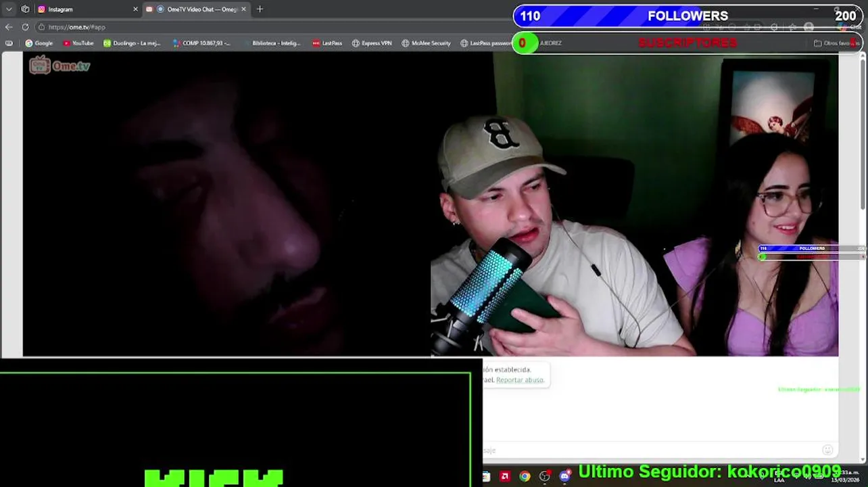Open the COMP 10.867,93 bookmark

pos(201,43)
